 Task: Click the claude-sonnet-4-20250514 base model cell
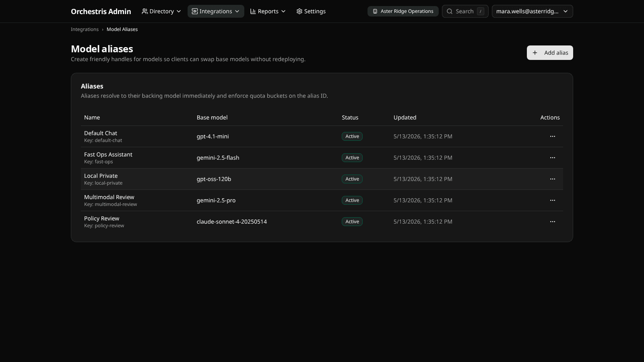pyautogui.click(x=232, y=222)
